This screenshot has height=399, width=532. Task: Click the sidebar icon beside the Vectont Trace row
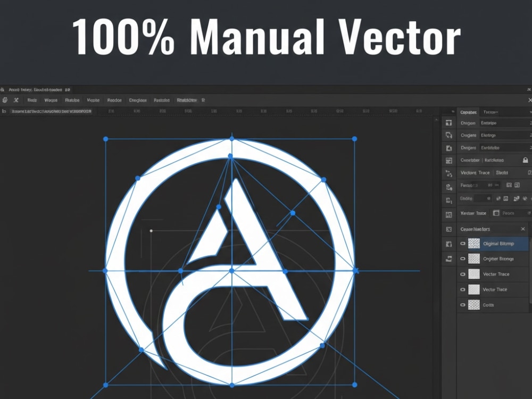[449, 174]
